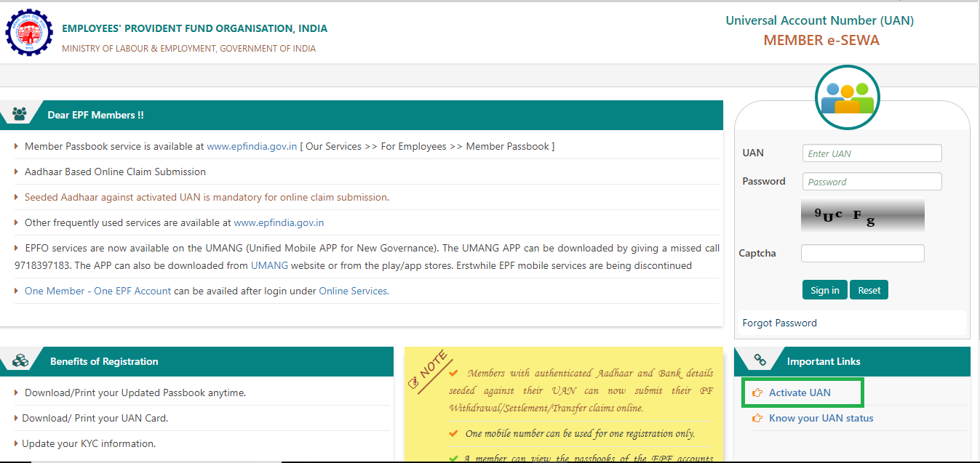The width and height of the screenshot is (980, 463).
Task: Click Update your KYC information text
Action: 89,443
